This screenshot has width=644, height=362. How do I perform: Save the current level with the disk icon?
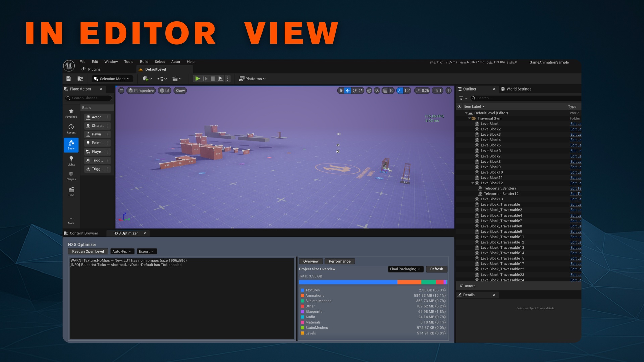pyautogui.click(x=68, y=79)
